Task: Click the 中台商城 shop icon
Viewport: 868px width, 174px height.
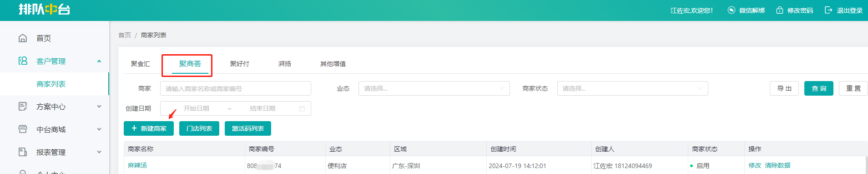Action: [x=23, y=129]
